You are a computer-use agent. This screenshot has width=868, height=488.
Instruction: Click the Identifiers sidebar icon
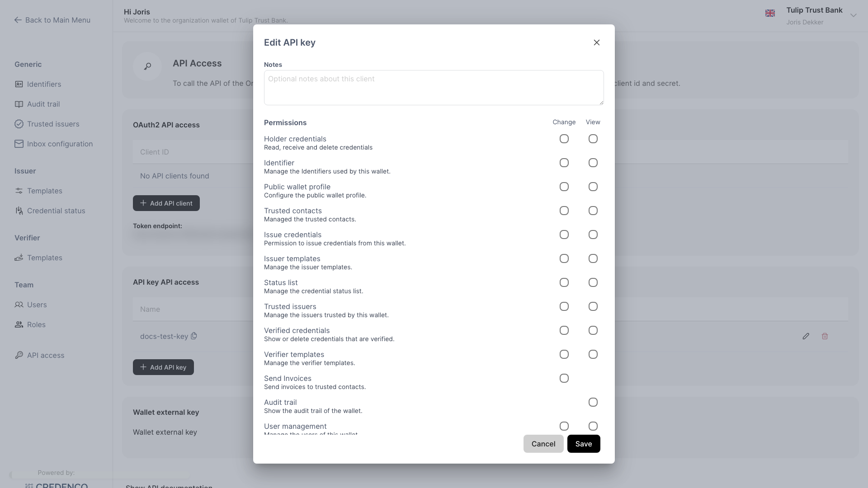click(x=19, y=84)
